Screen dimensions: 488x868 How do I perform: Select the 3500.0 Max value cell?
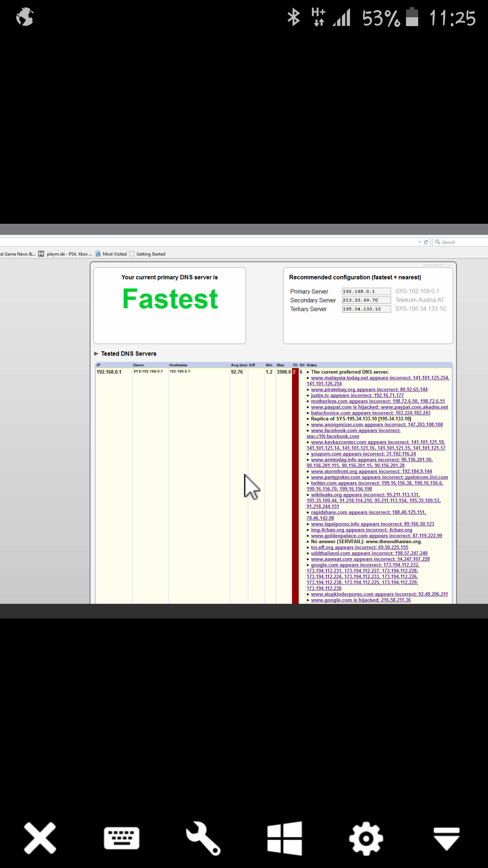coord(284,372)
